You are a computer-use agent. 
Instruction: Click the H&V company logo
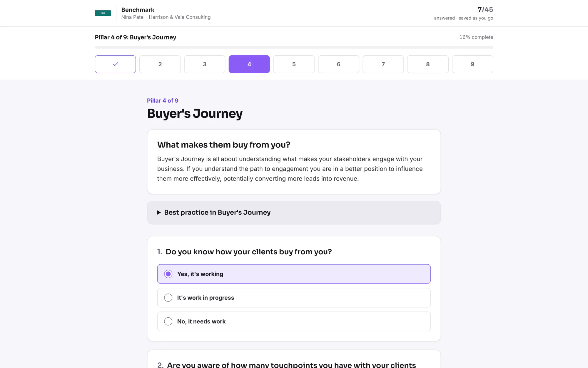103,13
